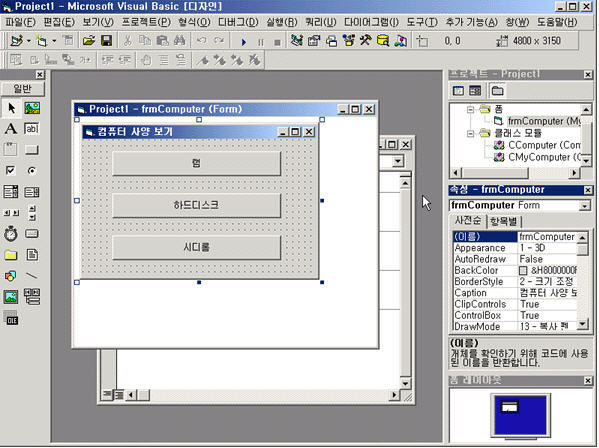The width and height of the screenshot is (599, 448).
Task: Select the OLE control tool
Action: pyautogui.click(x=11, y=318)
